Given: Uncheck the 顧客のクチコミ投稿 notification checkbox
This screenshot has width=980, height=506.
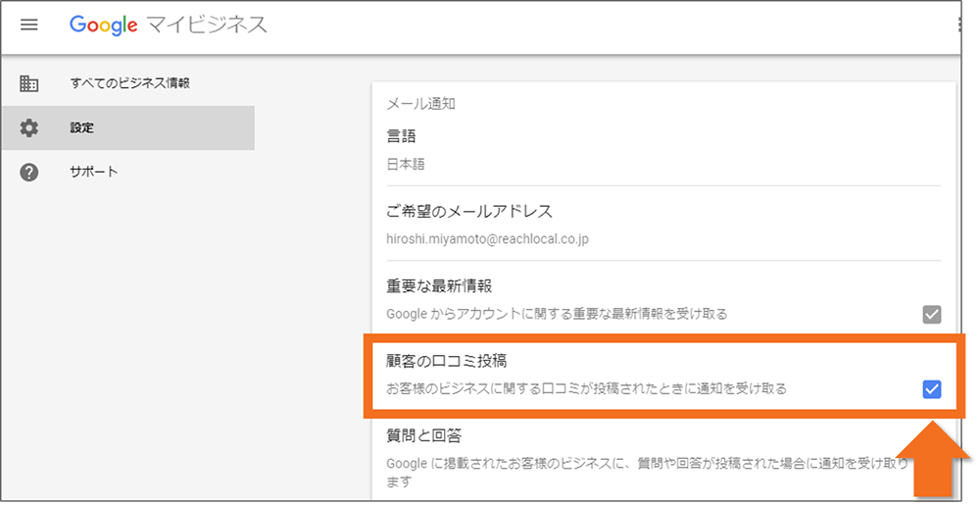Looking at the screenshot, I should pos(931,389).
